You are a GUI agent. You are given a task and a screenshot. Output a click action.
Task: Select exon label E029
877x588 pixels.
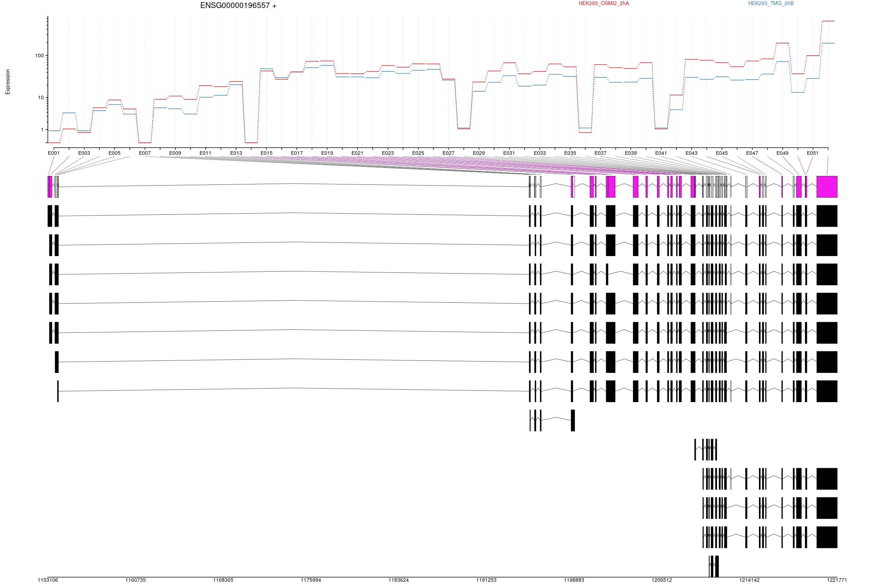[x=479, y=153]
